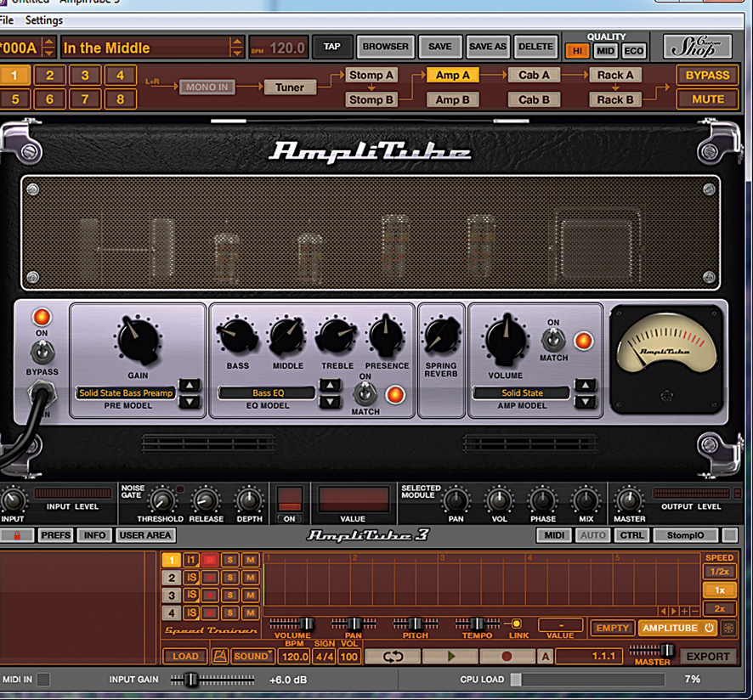
Task: Mute track 4 with its M button
Action: point(250,613)
